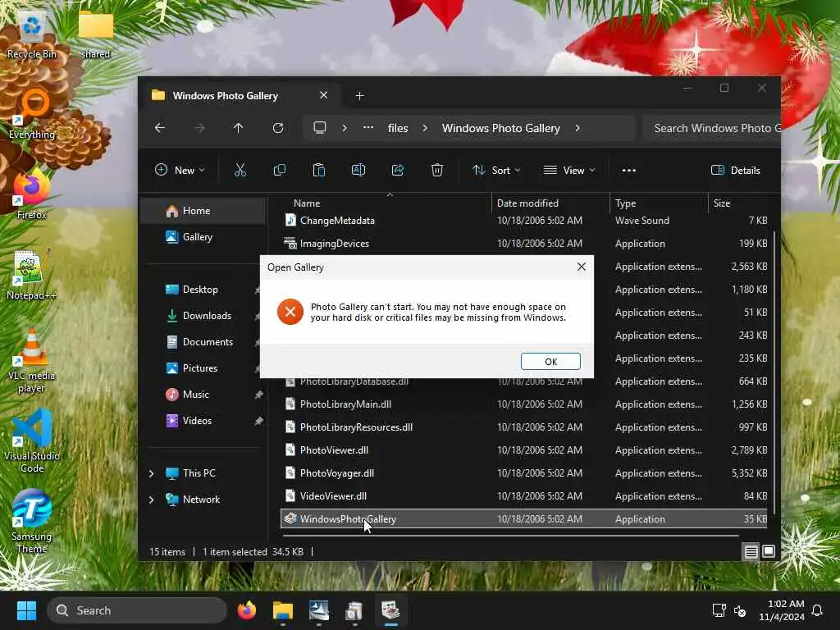Expand This PC in navigation pane
The width and height of the screenshot is (840, 630).
pyautogui.click(x=152, y=473)
